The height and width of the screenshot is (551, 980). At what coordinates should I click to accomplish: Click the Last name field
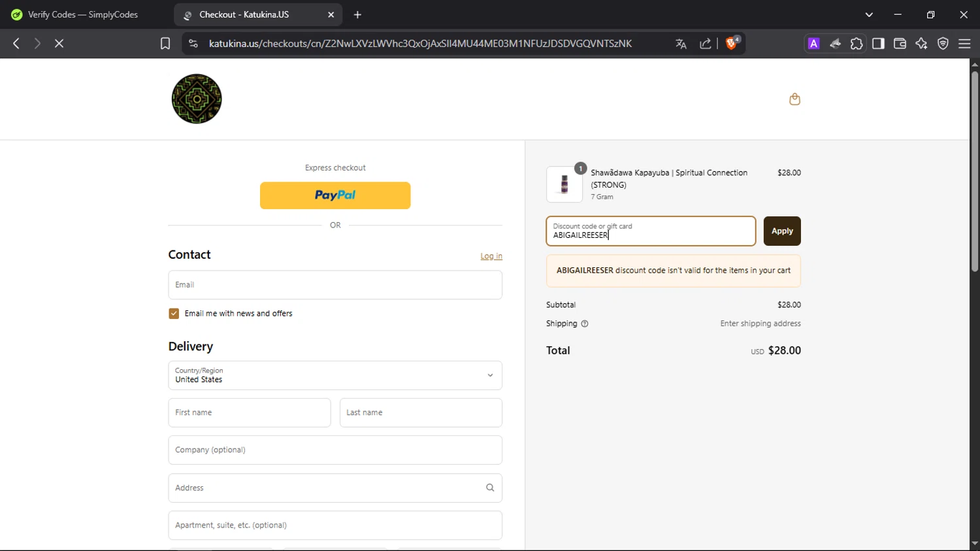point(421,412)
